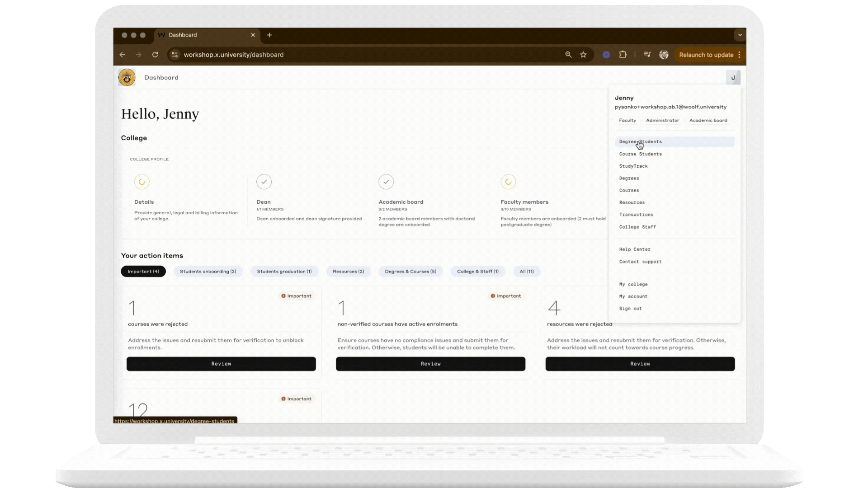Open new tab with plus icon
The image size is (868, 488).
(x=269, y=35)
